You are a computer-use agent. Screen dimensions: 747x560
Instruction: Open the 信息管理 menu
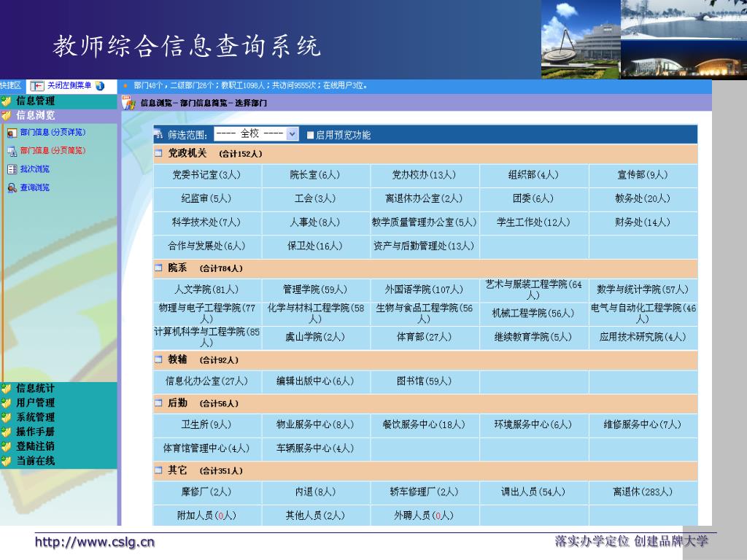coord(35,101)
